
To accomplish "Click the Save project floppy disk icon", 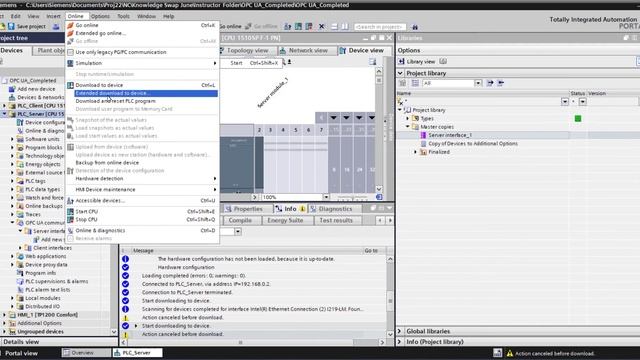I will [11, 27].
